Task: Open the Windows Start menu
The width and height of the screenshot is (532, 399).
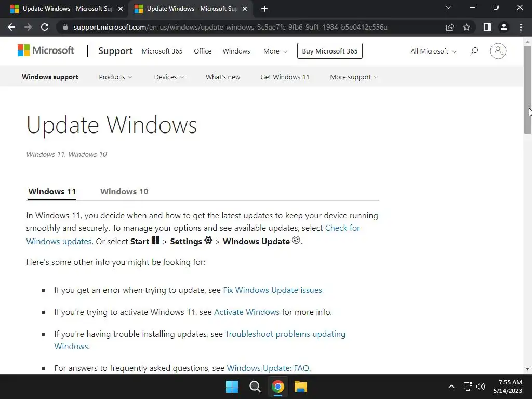Action: [x=232, y=387]
